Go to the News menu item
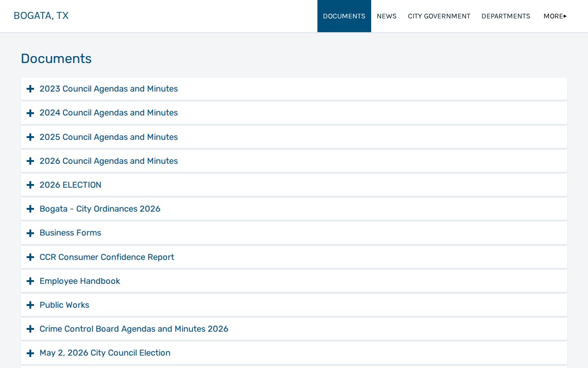 [386, 16]
